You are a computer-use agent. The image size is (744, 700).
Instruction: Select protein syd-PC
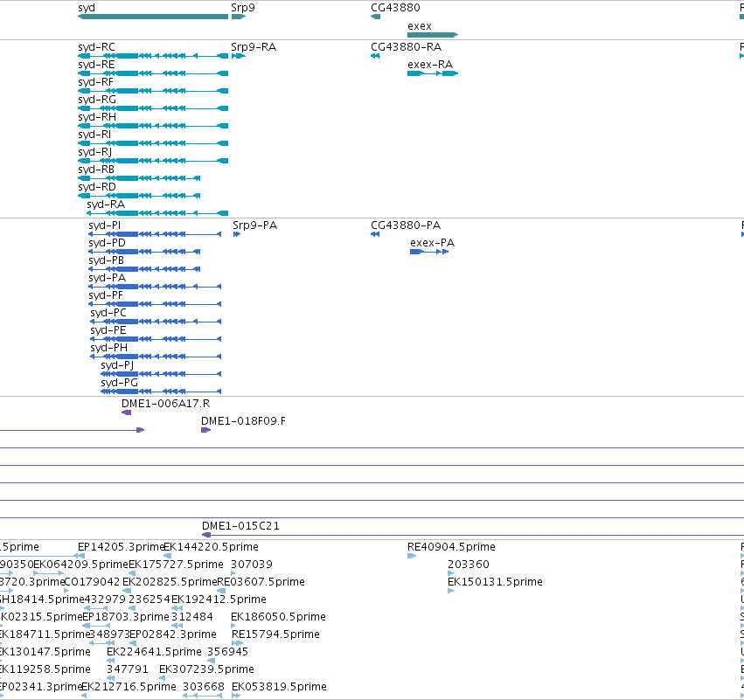(156, 322)
